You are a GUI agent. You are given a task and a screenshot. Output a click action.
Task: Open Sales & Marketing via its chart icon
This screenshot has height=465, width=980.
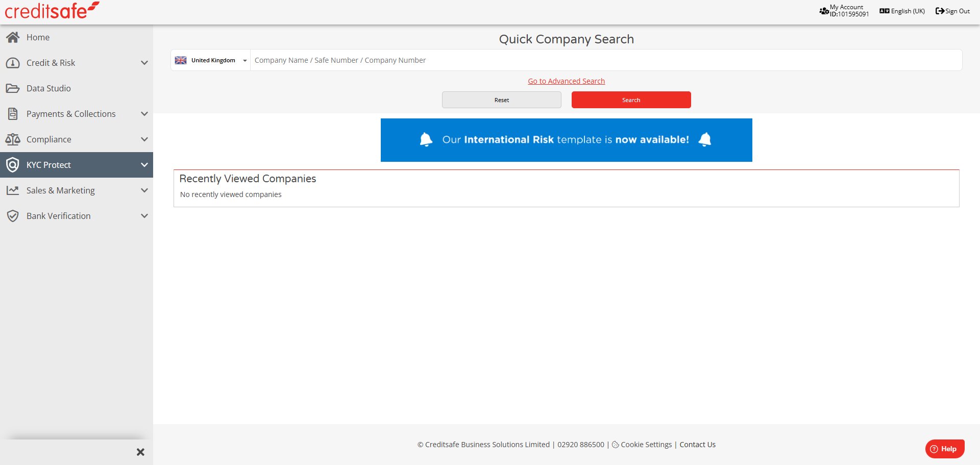(x=13, y=190)
